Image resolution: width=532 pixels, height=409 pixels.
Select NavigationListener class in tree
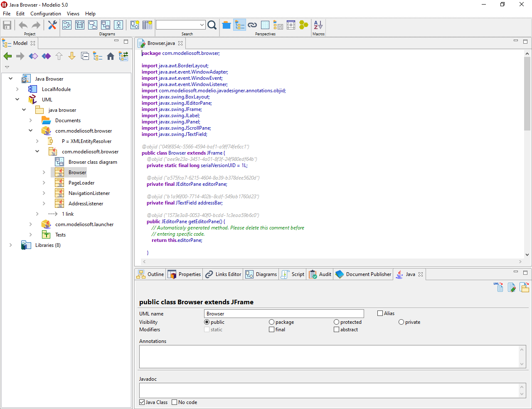click(x=89, y=193)
